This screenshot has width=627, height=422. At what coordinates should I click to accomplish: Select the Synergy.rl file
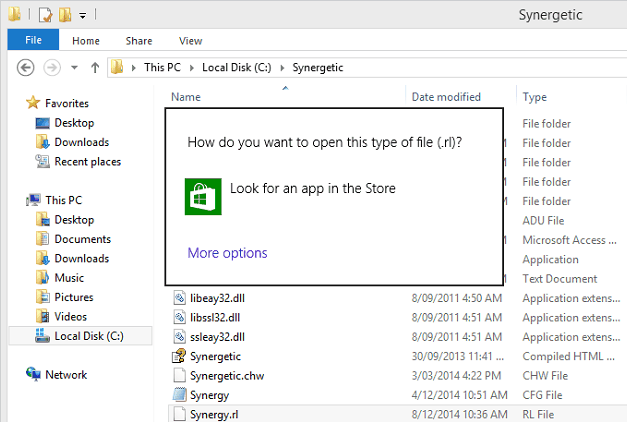(214, 414)
